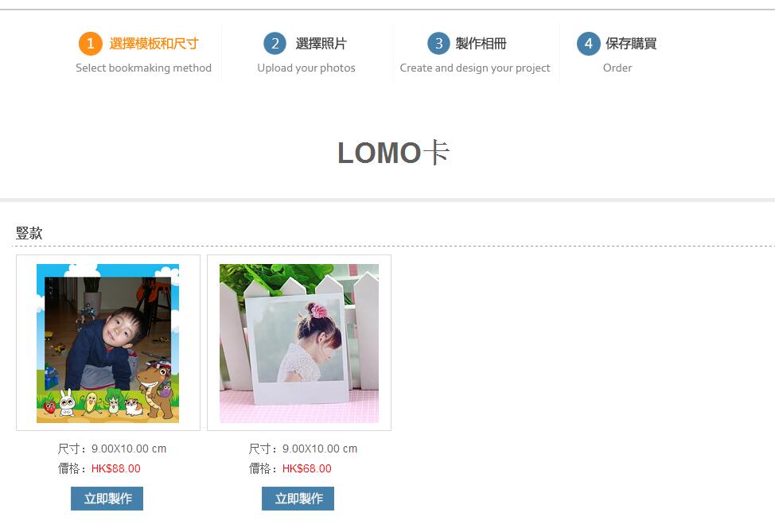Click the blue step 4 circle icon
The width and height of the screenshot is (775, 532).
(589, 44)
